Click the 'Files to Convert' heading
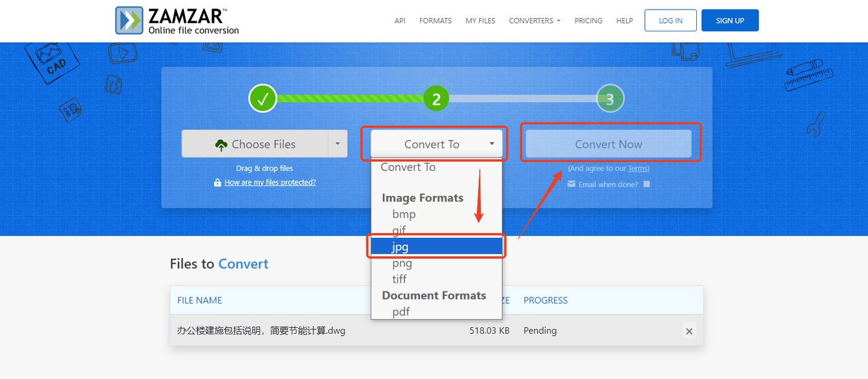868x379 pixels. pos(219,264)
